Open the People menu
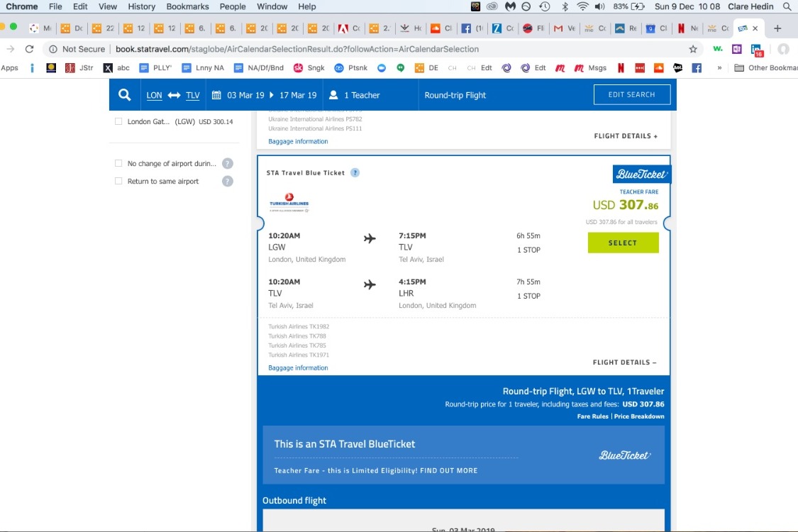The image size is (798, 532). [233, 6]
